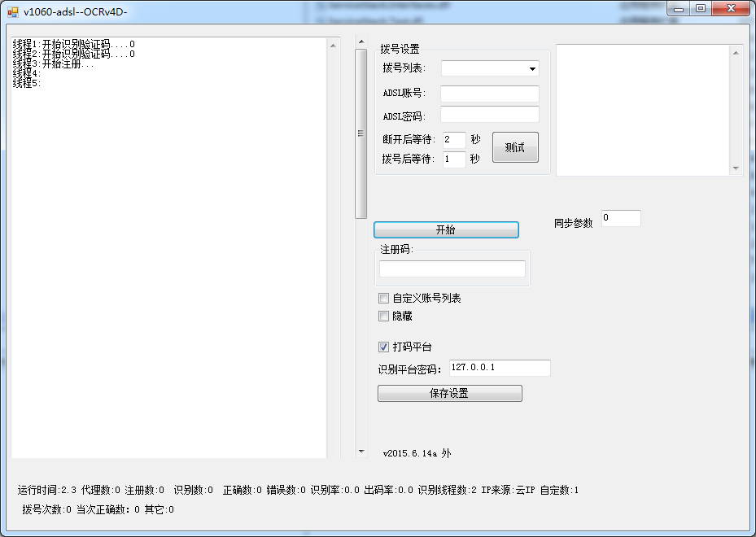Viewport: 756px width, 537px height.
Task: Disable the 打码平台 checkbox
Action: tap(382, 347)
